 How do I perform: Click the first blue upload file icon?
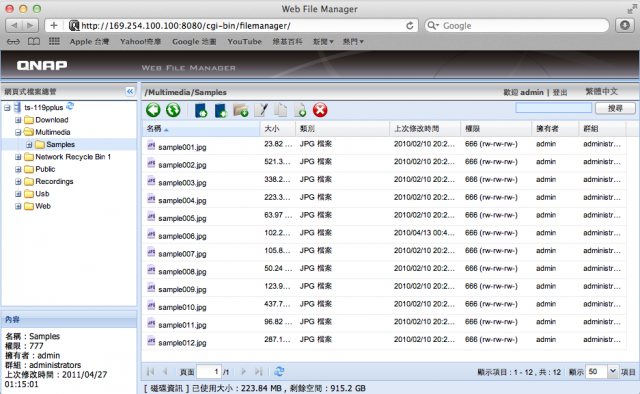201,110
